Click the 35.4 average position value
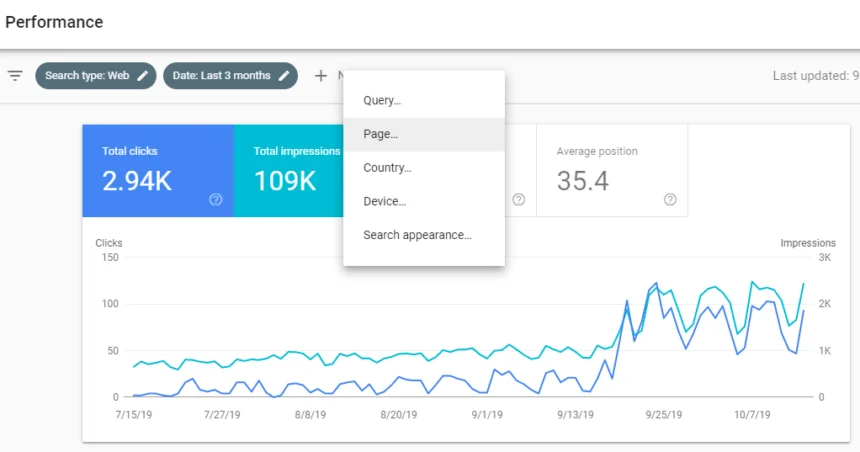 [x=582, y=181]
